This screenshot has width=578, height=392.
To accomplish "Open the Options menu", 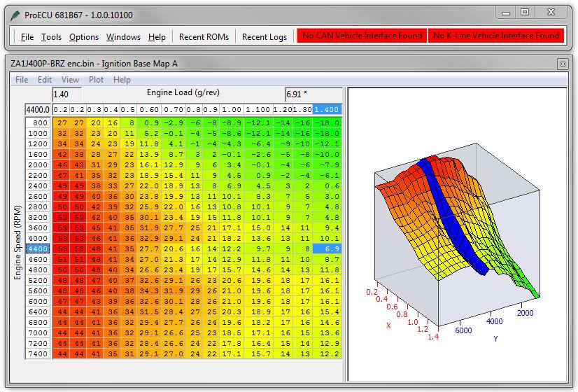I will 84,36.
